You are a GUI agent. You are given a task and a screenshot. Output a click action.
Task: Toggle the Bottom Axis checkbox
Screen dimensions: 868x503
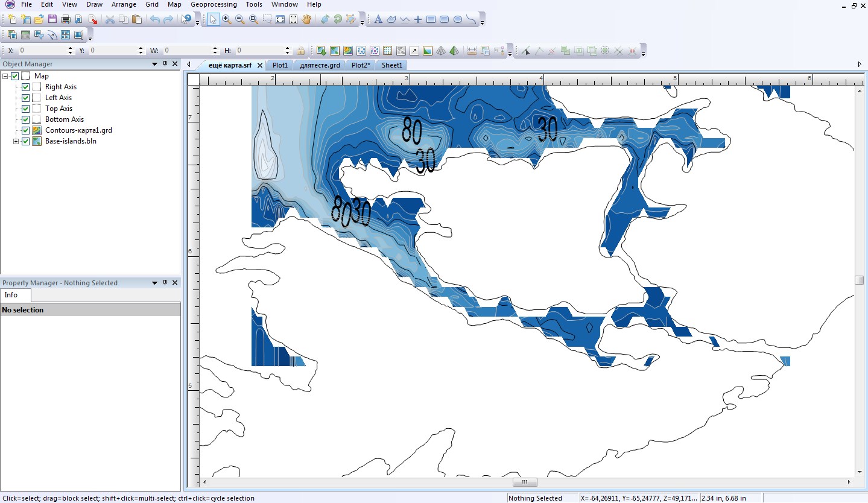[x=26, y=119]
